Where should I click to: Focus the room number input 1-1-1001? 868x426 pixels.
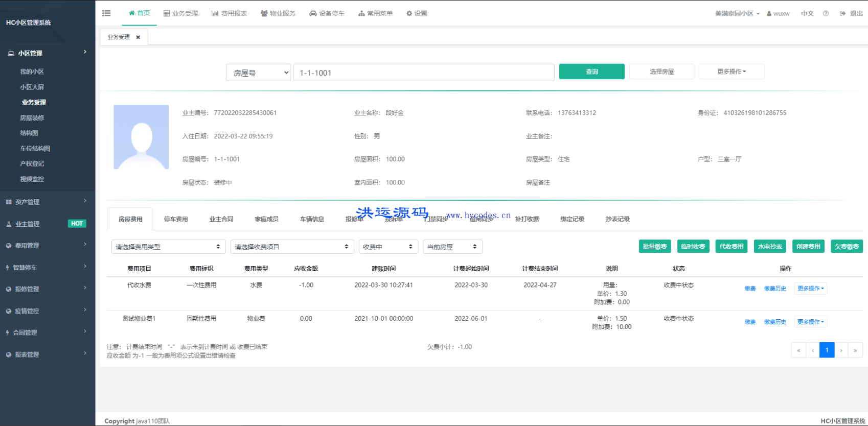[424, 73]
